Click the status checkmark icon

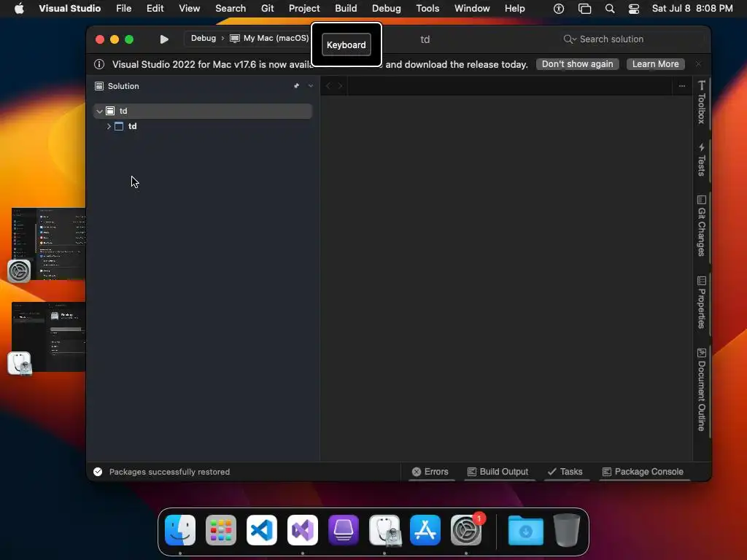click(98, 472)
